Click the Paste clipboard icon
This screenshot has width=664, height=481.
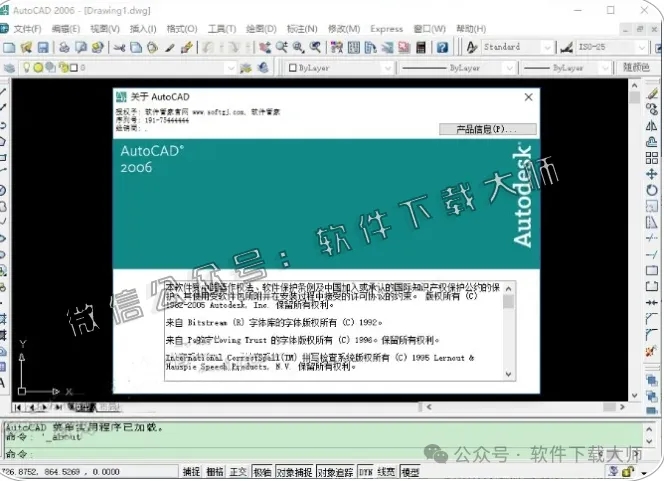click(x=152, y=47)
